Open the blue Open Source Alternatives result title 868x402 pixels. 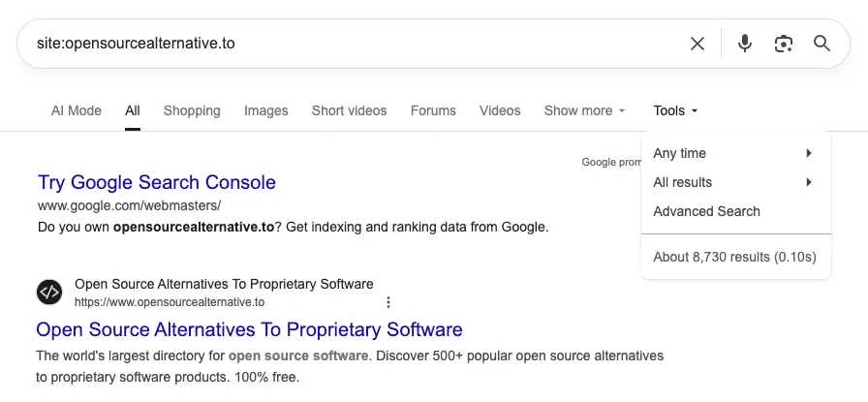pos(249,329)
